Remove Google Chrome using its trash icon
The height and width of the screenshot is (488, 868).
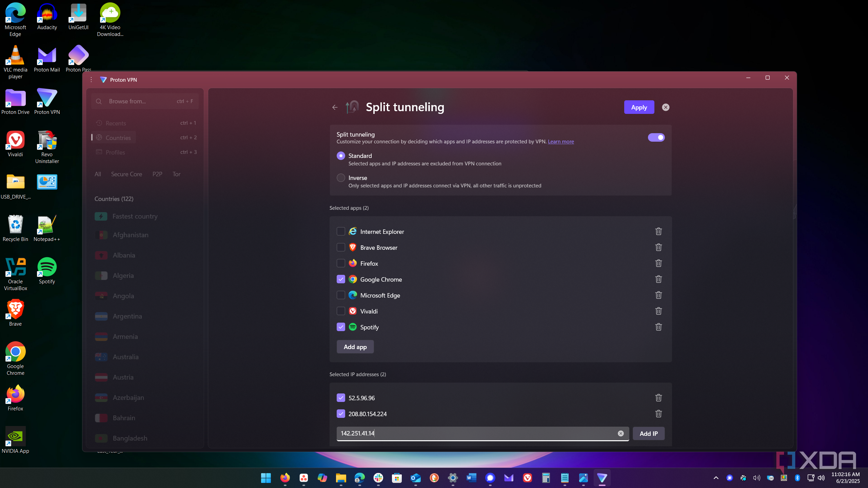point(658,279)
